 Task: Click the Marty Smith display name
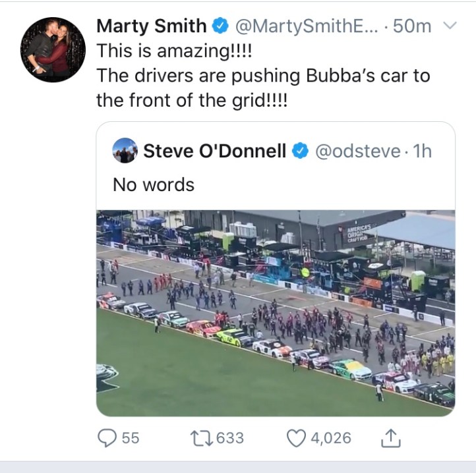[151, 26]
